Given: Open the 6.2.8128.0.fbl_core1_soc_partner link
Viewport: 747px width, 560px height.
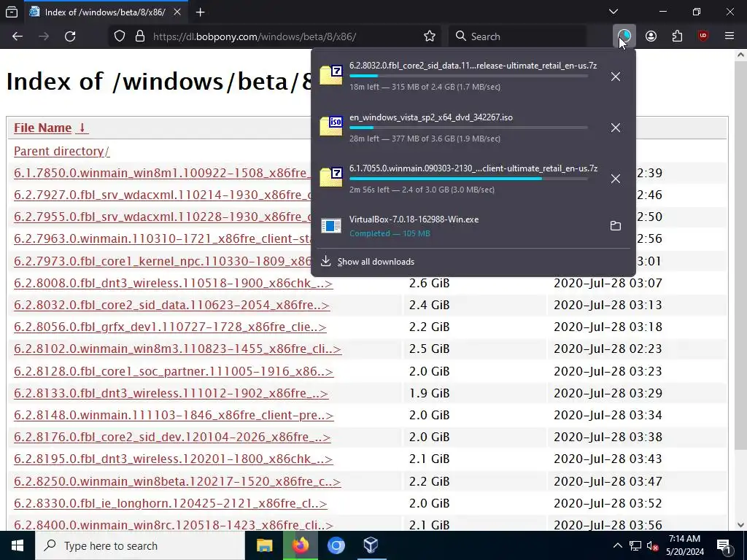Looking at the screenshot, I should 174,371.
